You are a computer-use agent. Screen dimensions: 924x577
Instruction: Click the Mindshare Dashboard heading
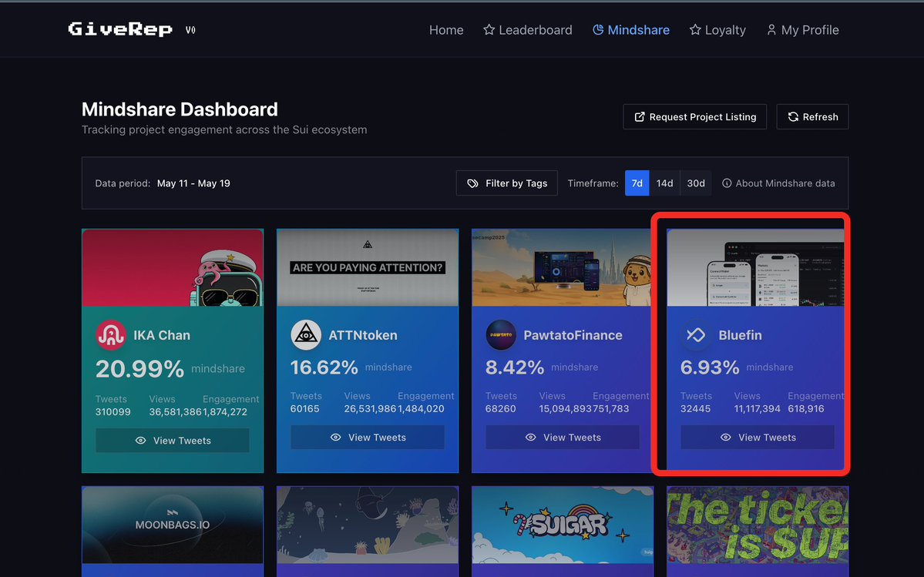coord(180,109)
